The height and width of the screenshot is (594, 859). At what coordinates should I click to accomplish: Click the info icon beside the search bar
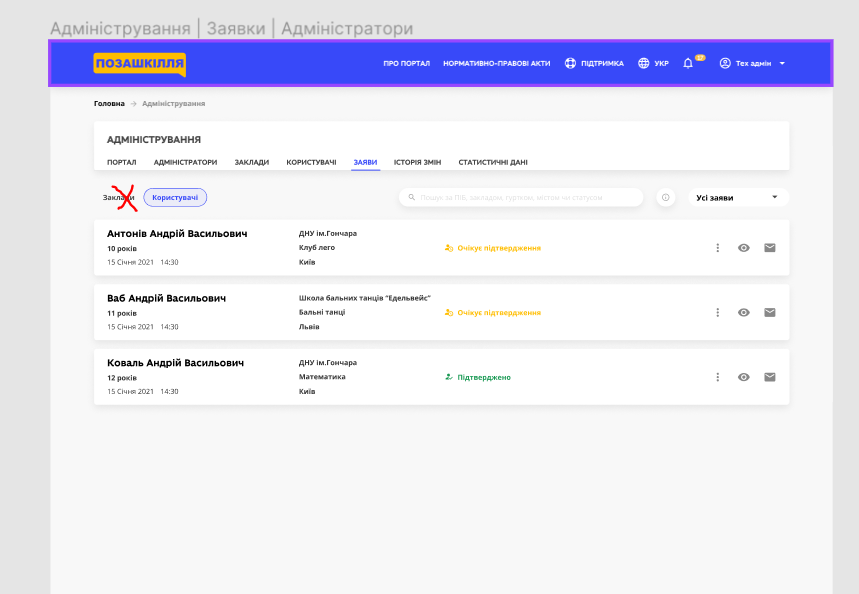click(x=664, y=196)
